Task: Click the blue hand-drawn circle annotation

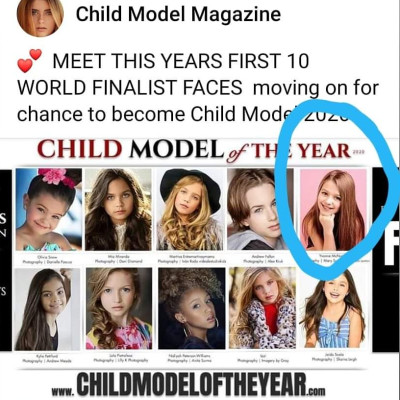Action: pos(337,190)
